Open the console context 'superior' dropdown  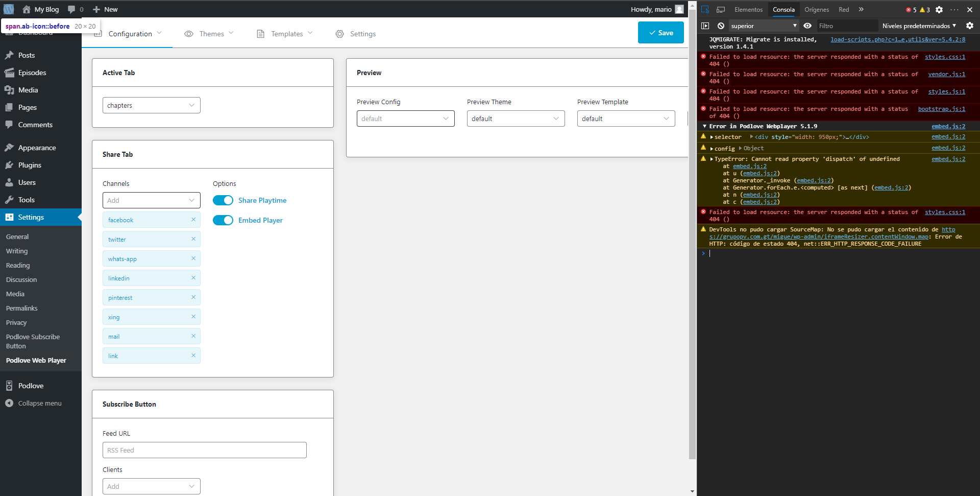tap(764, 26)
